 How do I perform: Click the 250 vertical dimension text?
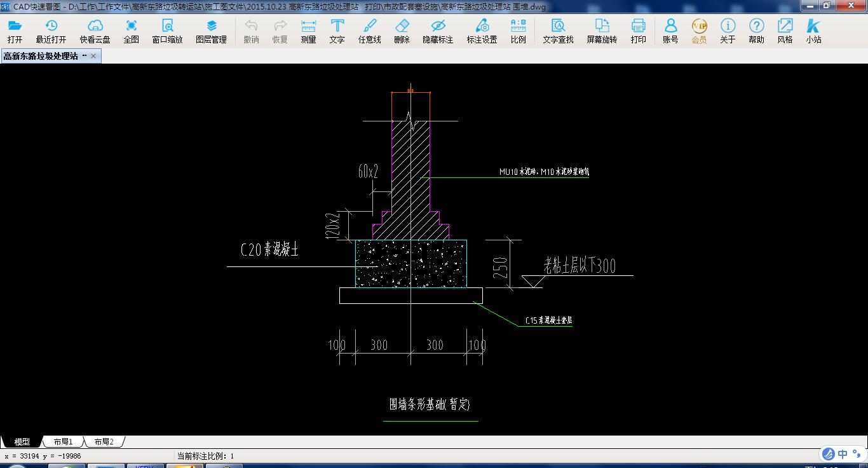point(501,268)
